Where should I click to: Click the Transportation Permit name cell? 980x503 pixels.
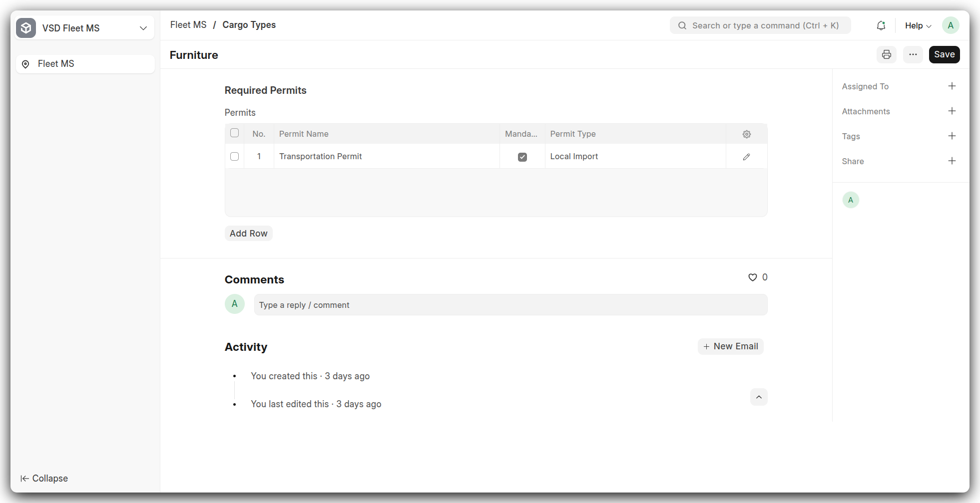[387, 157]
